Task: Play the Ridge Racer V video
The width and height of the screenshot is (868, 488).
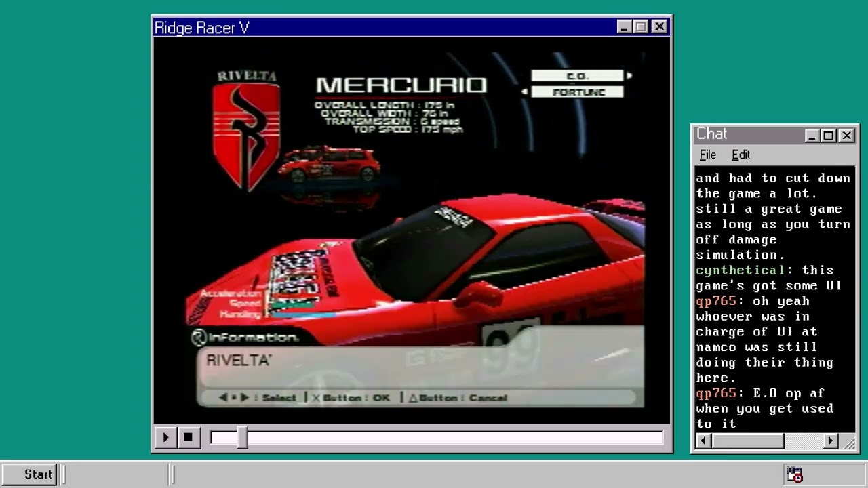Action: click(165, 438)
